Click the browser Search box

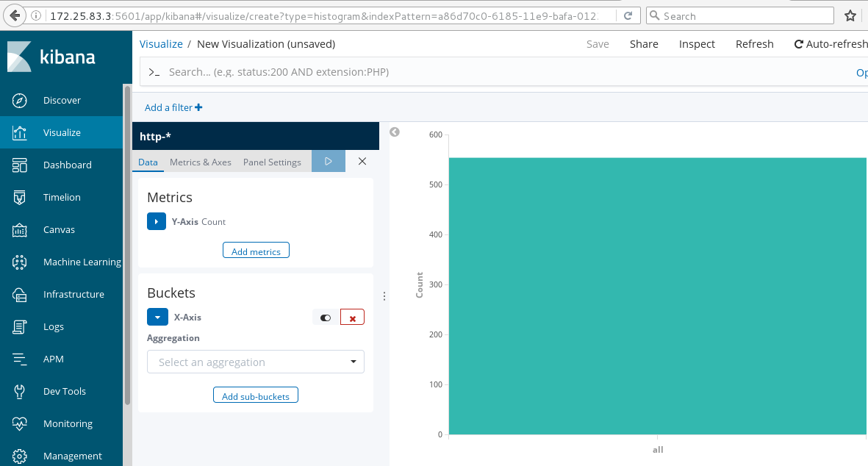tap(740, 15)
